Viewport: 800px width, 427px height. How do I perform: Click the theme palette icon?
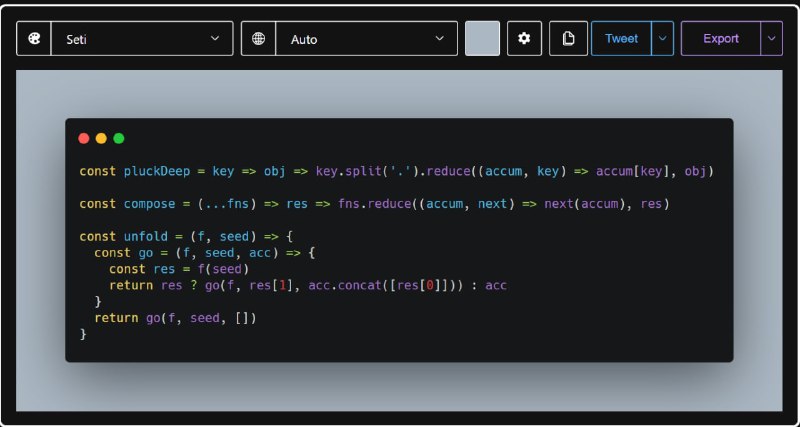pos(33,39)
